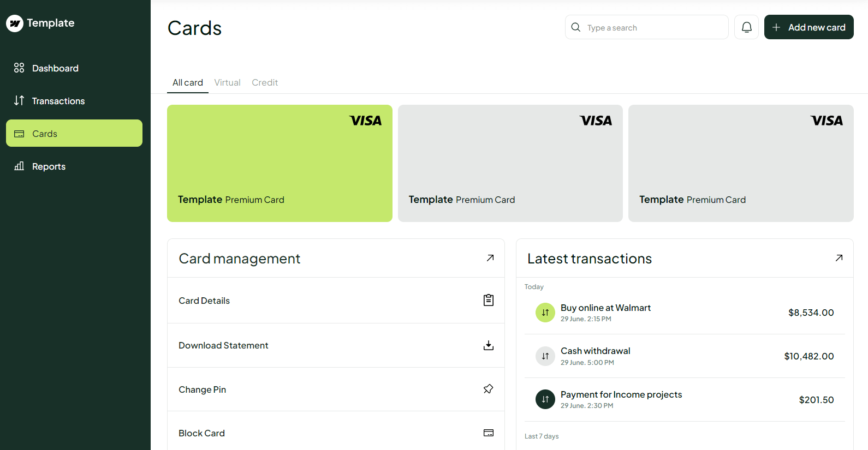Click the Download Statement icon
868x450 pixels.
click(489, 345)
